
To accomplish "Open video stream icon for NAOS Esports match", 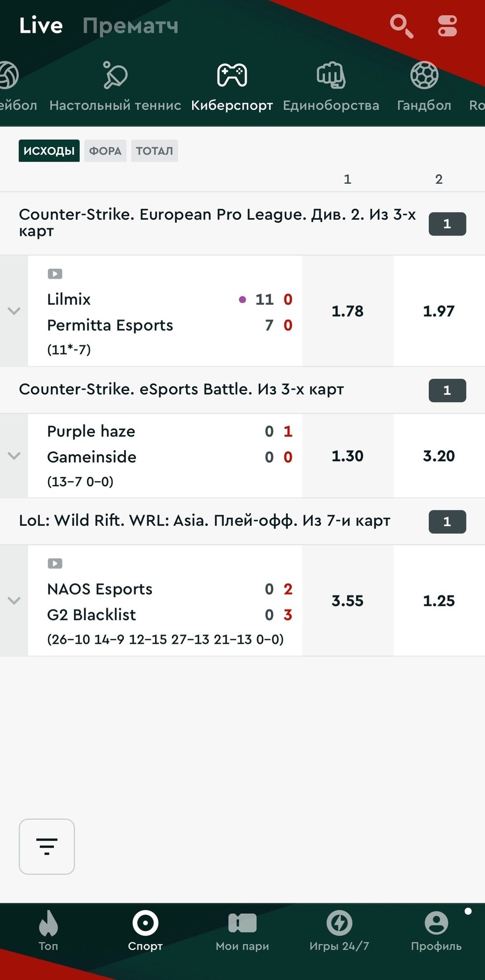I will (x=55, y=563).
